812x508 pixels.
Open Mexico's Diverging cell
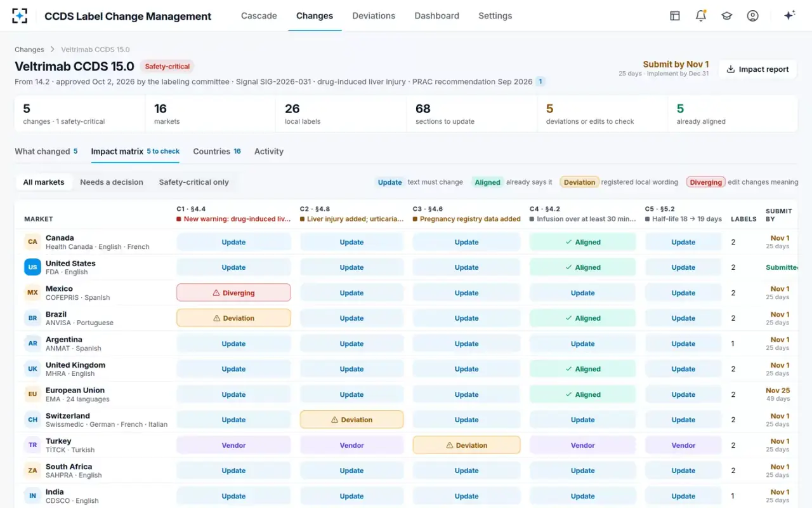pos(233,293)
